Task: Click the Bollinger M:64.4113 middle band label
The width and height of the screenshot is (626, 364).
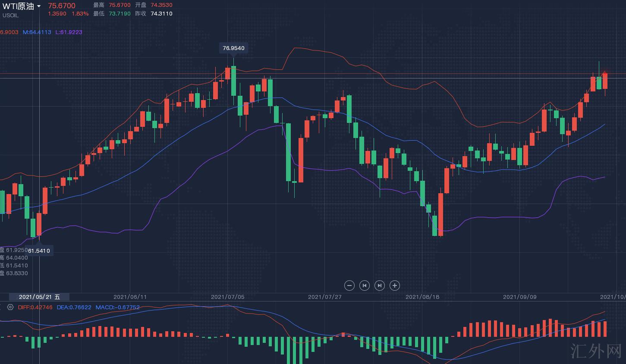Action: [37, 32]
